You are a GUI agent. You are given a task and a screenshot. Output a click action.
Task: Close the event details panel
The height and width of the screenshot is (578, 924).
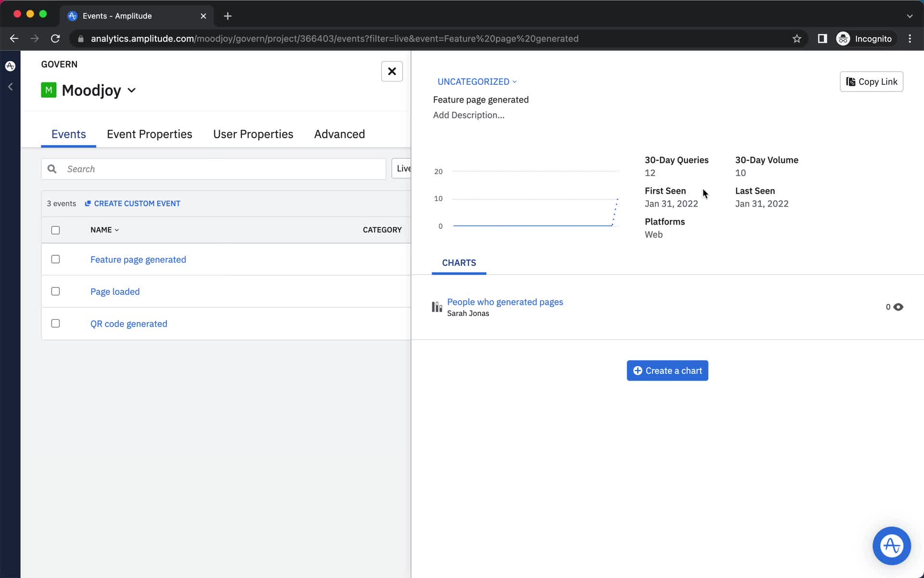click(392, 71)
